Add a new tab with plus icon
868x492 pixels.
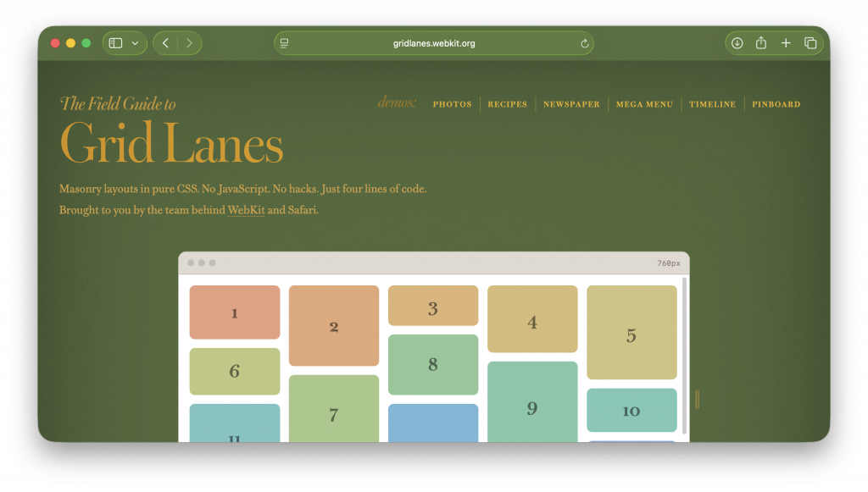point(786,43)
